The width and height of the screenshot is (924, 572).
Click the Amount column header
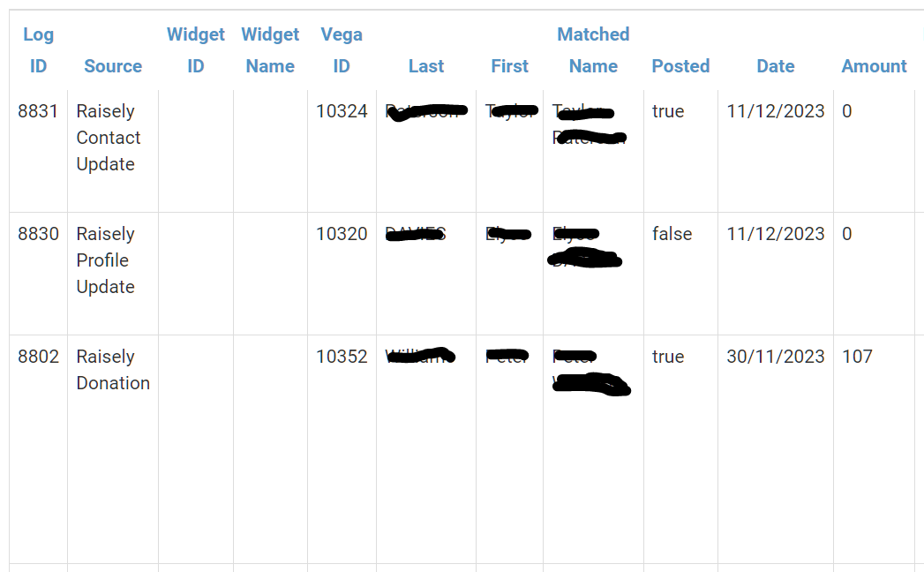[874, 66]
